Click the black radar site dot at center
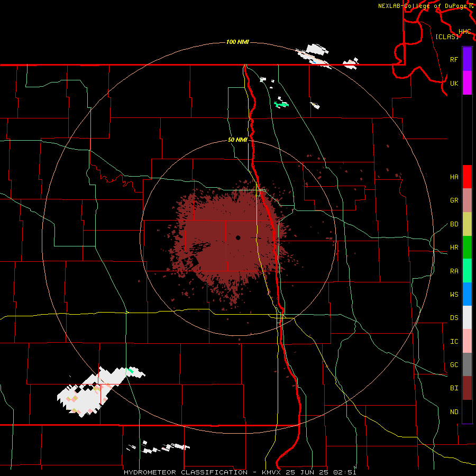The height and width of the screenshot is (476, 476). (238, 237)
